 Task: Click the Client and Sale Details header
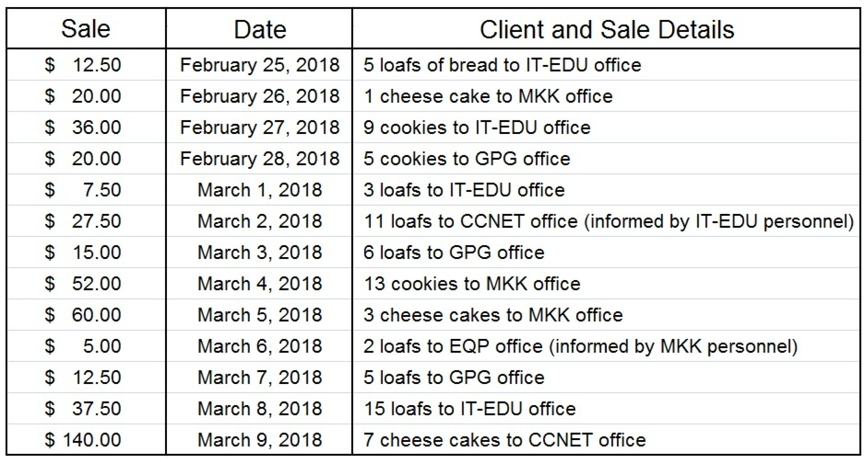click(606, 30)
